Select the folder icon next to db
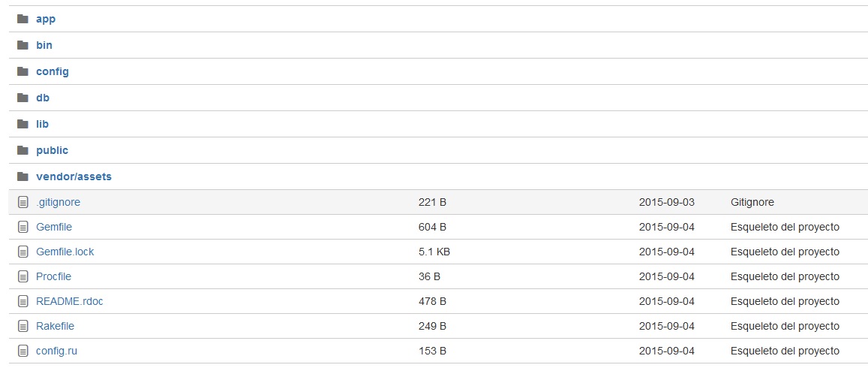Image resolution: width=868 pixels, height=377 pixels. (23, 98)
